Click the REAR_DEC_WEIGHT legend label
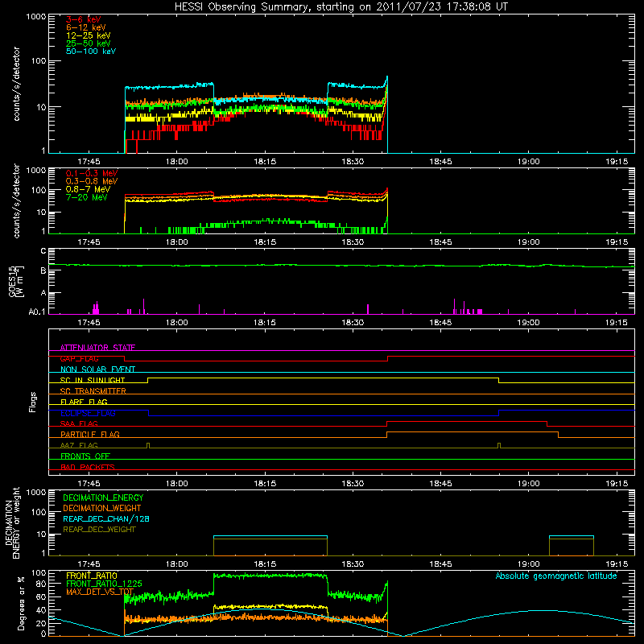Screen dimensions: 644x644 point(99,530)
